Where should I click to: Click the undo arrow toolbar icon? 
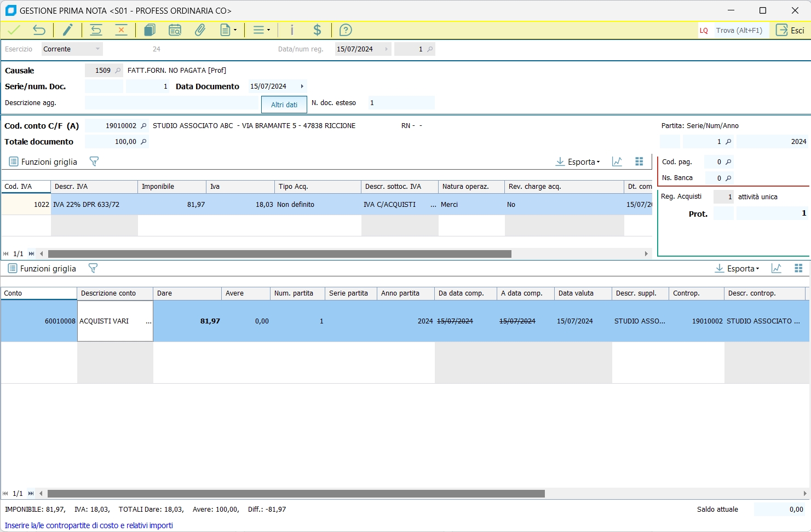pos(39,30)
